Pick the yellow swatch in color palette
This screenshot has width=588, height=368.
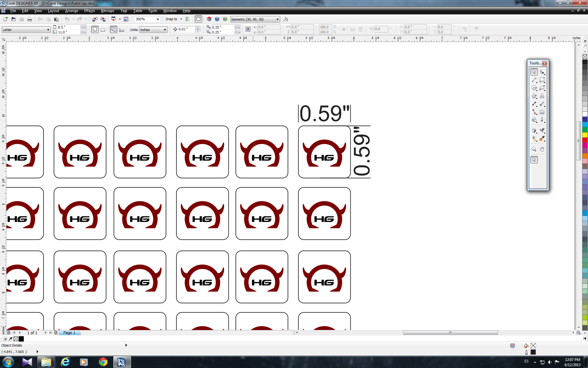pyautogui.click(x=585, y=135)
